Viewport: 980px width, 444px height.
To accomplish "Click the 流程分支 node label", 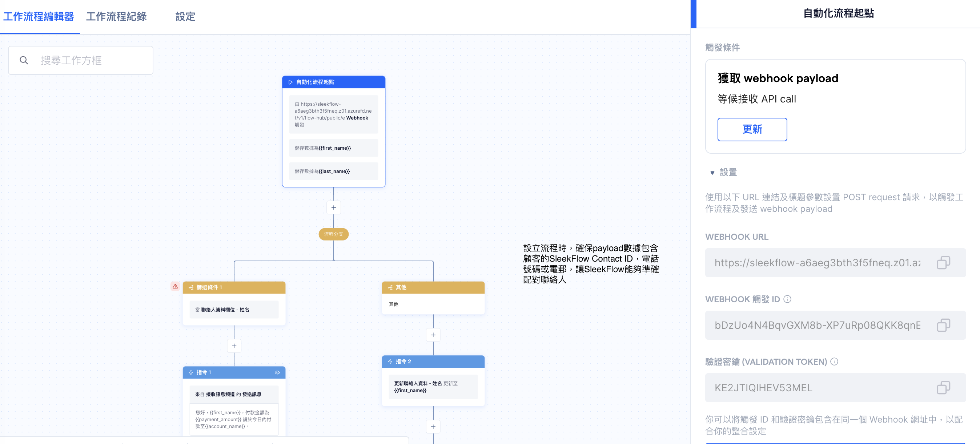I will (333, 234).
